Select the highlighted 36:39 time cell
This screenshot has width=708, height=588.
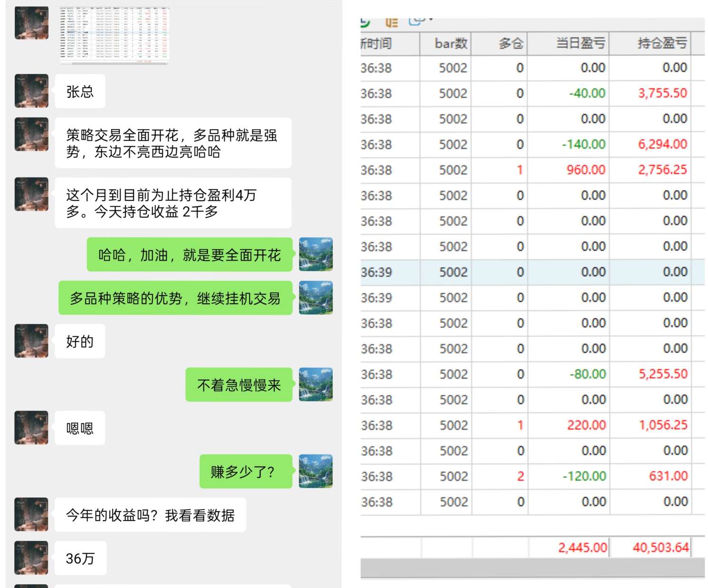click(390, 272)
